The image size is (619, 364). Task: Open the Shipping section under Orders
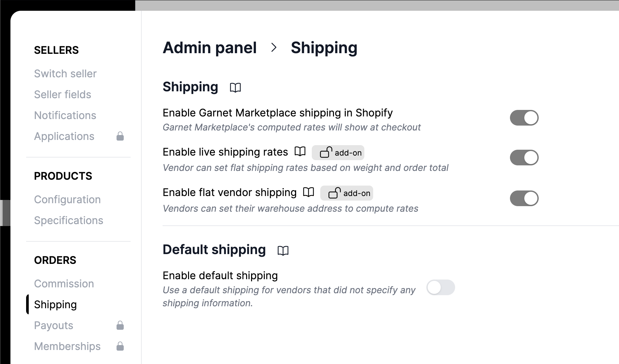coord(55,304)
